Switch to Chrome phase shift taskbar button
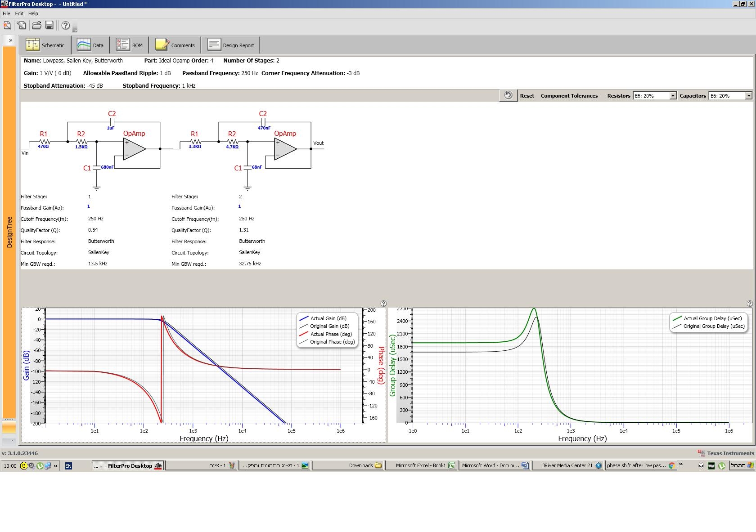The image size is (756, 532). pyautogui.click(x=641, y=466)
